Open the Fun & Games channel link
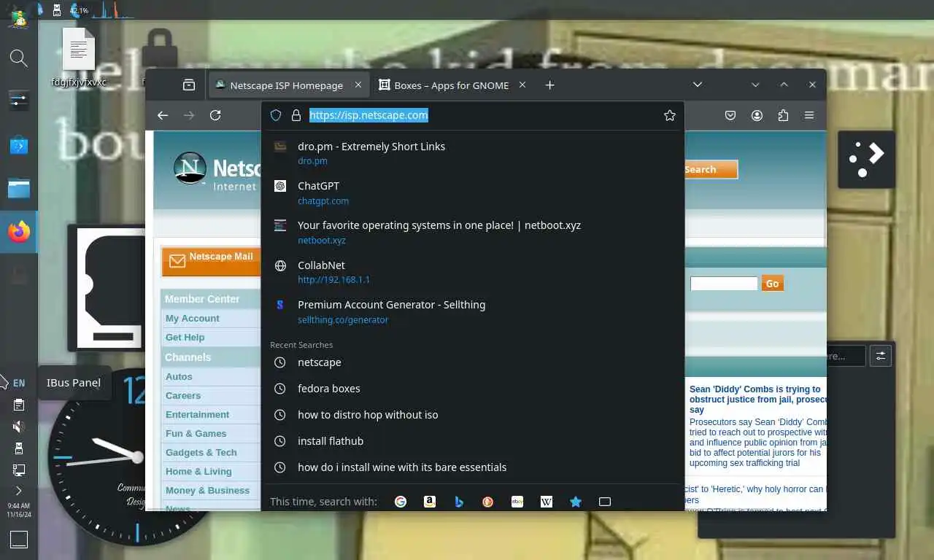 pos(196,434)
